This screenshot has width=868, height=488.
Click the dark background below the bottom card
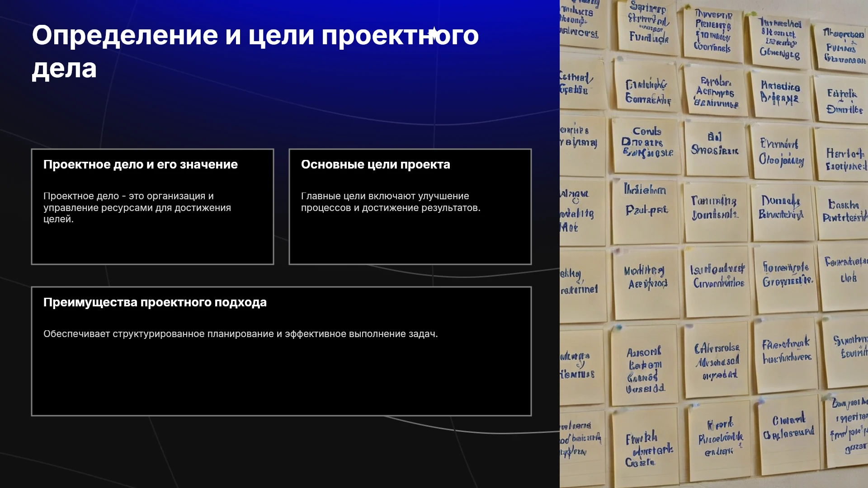(280, 452)
